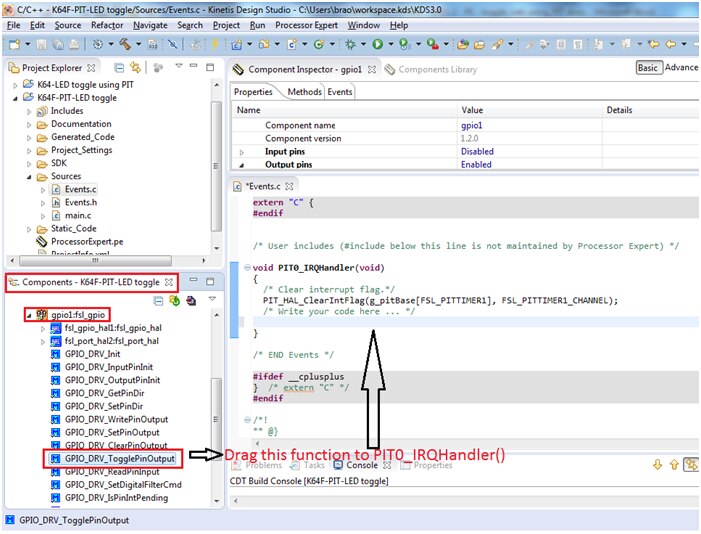701x534 pixels.
Task: Click the Enabled value for Output pins
Action: pyautogui.click(x=476, y=165)
